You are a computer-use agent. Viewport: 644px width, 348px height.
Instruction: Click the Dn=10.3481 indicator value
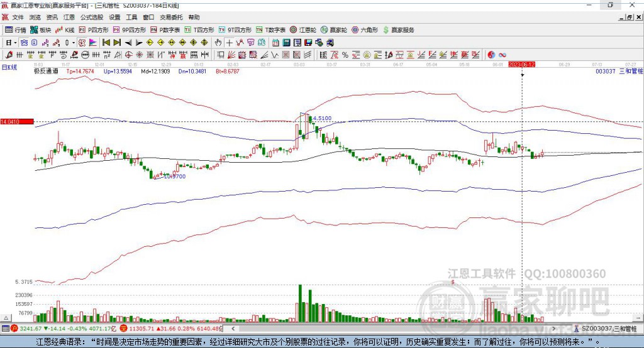click(192, 71)
